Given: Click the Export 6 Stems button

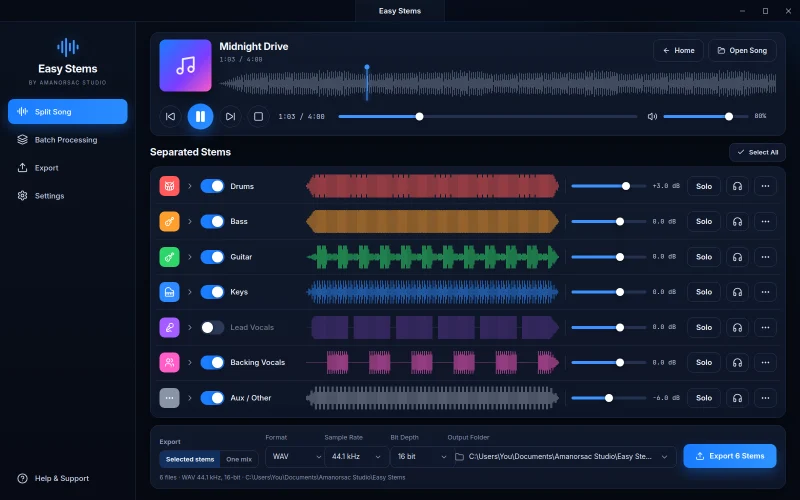Looking at the screenshot, I should (730, 456).
